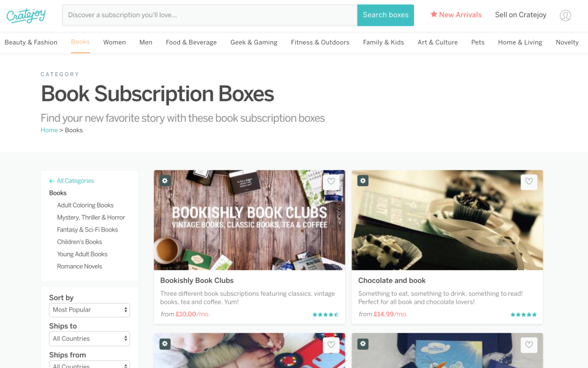Go to Home breadcrumb link
This screenshot has width=588, height=368.
pyautogui.click(x=49, y=130)
